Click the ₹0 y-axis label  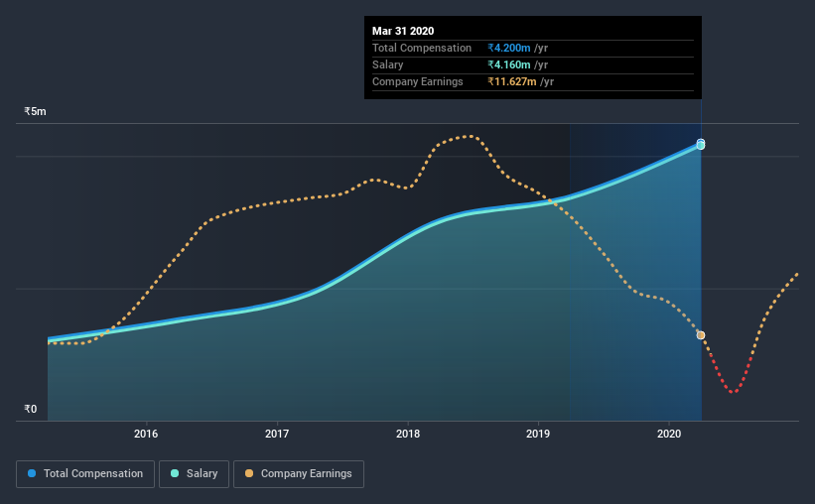pos(31,409)
